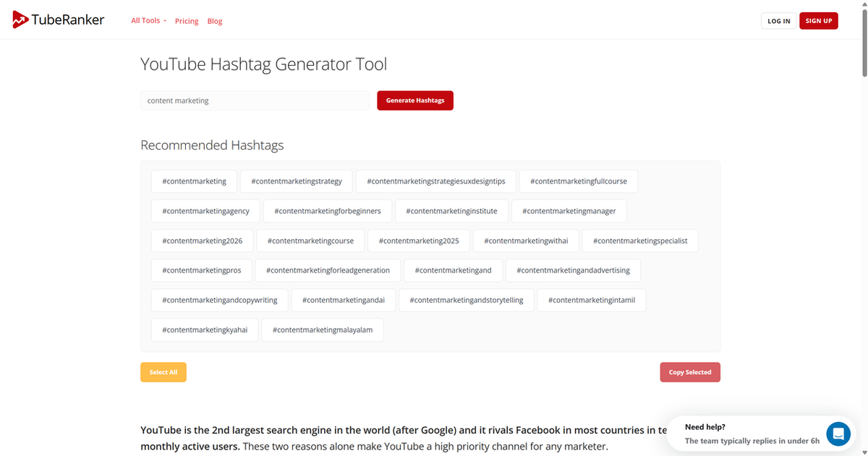Click the Copy Selected button
The width and height of the screenshot is (868, 456).
[690, 372]
